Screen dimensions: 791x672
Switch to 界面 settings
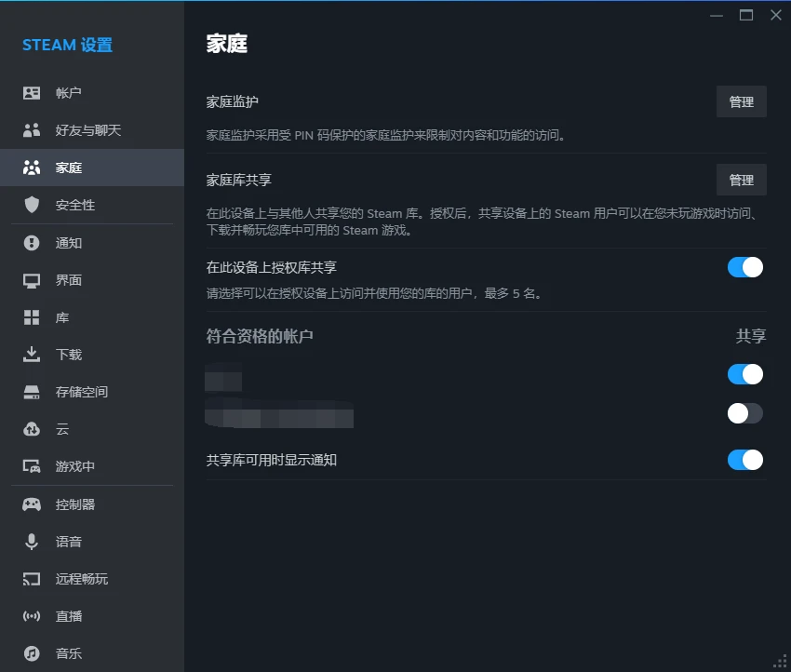click(92, 280)
